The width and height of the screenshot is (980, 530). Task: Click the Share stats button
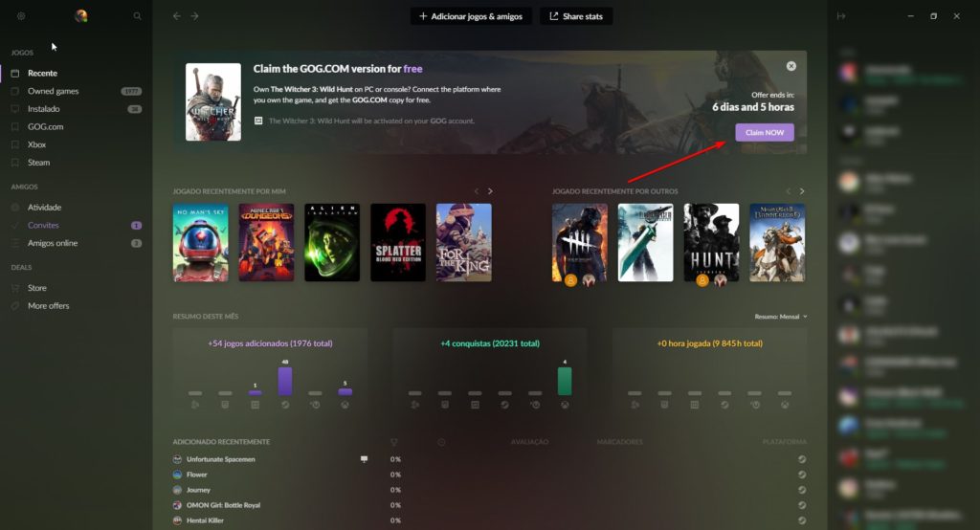576,16
